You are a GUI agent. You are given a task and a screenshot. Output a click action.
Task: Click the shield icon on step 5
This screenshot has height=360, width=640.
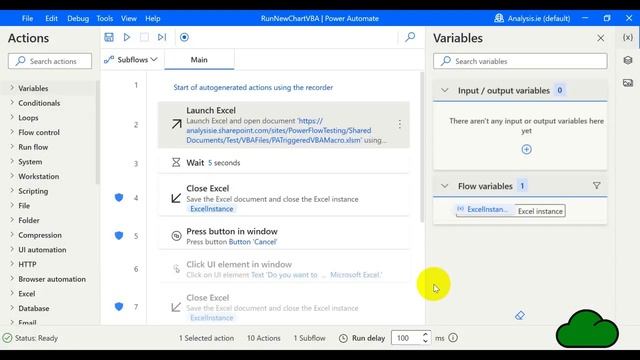(x=119, y=236)
